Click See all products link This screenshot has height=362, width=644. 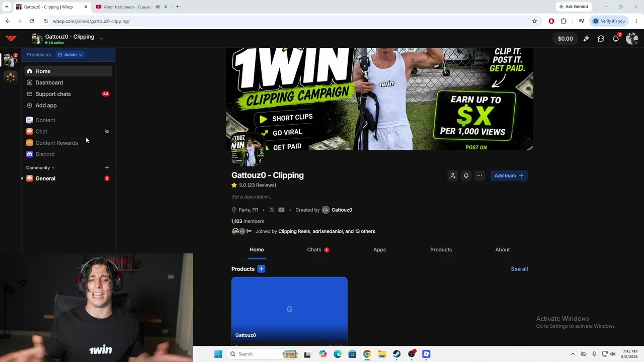519,269
